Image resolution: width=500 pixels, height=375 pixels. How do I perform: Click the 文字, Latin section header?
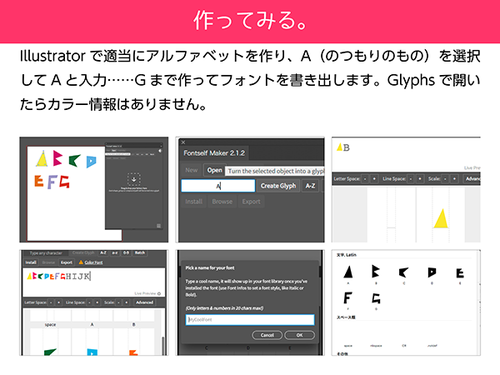point(346,255)
